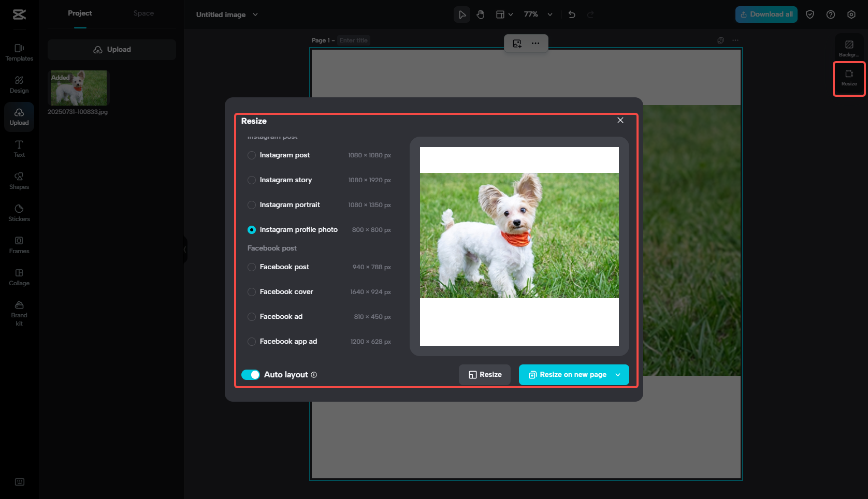Open the layout view dropdown in toolbar
The width and height of the screenshot is (868, 499).
point(504,14)
